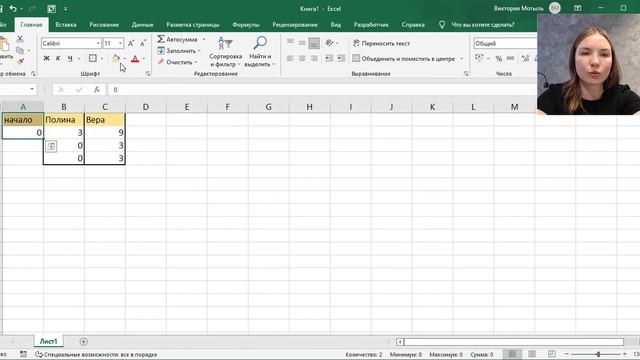
Task: Click the increase indent icon
Action: pyautogui.click(x=341, y=58)
